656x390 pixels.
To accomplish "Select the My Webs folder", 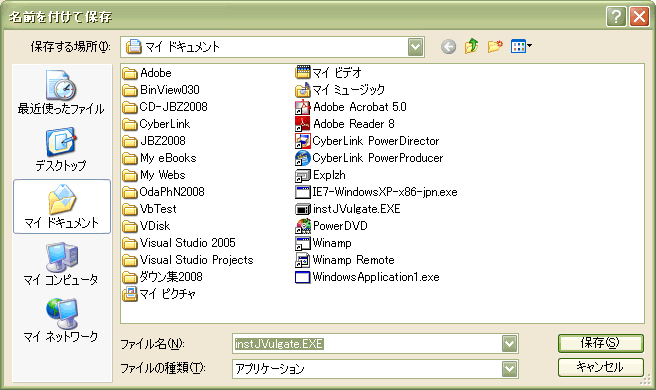I will [154, 175].
